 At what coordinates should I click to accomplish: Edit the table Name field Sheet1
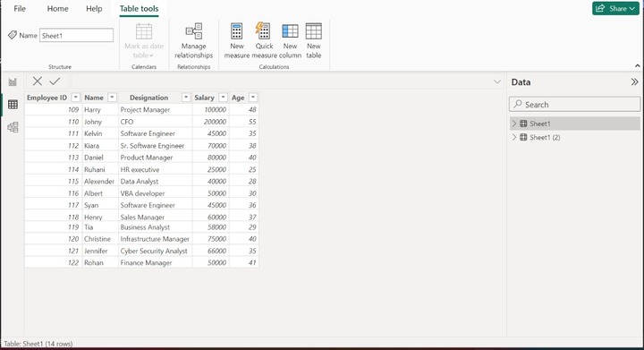[x=76, y=35]
